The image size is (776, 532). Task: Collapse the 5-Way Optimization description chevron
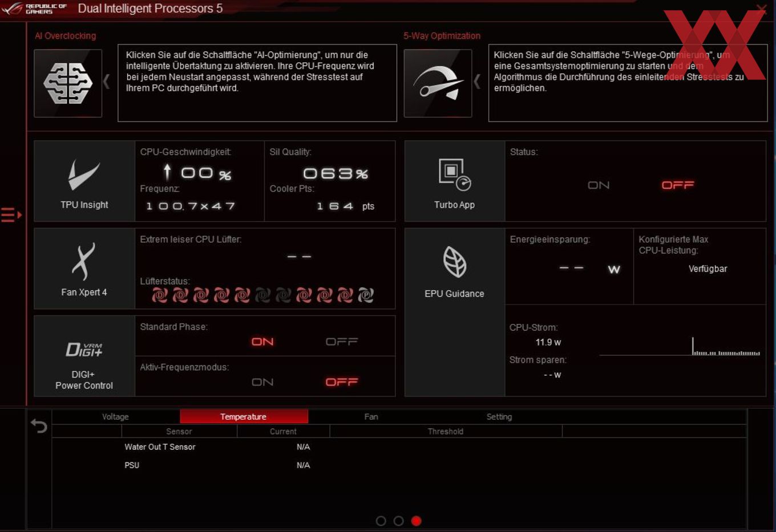(x=477, y=82)
